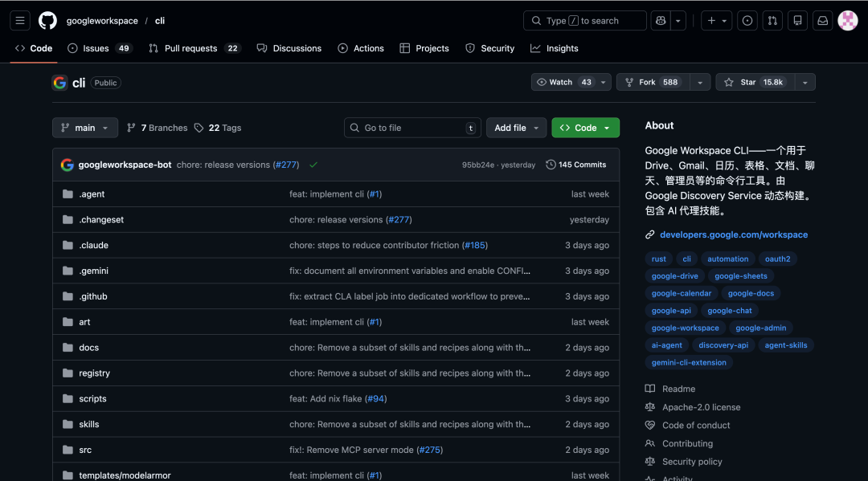Switch to the Discussions tab

pyautogui.click(x=289, y=49)
